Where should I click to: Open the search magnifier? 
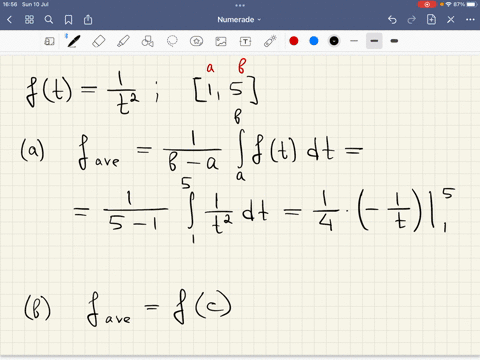click(x=49, y=20)
